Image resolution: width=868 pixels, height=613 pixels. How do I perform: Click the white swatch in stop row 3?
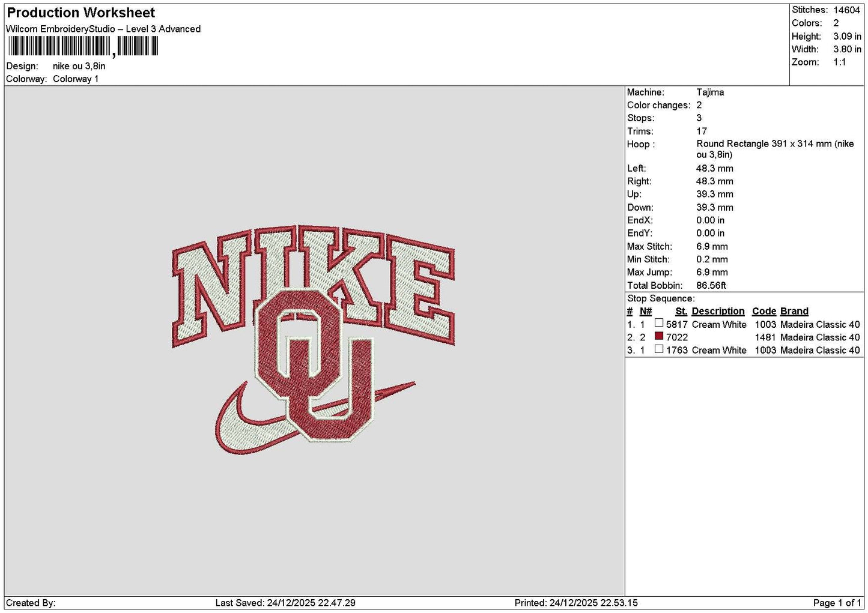pyautogui.click(x=659, y=349)
